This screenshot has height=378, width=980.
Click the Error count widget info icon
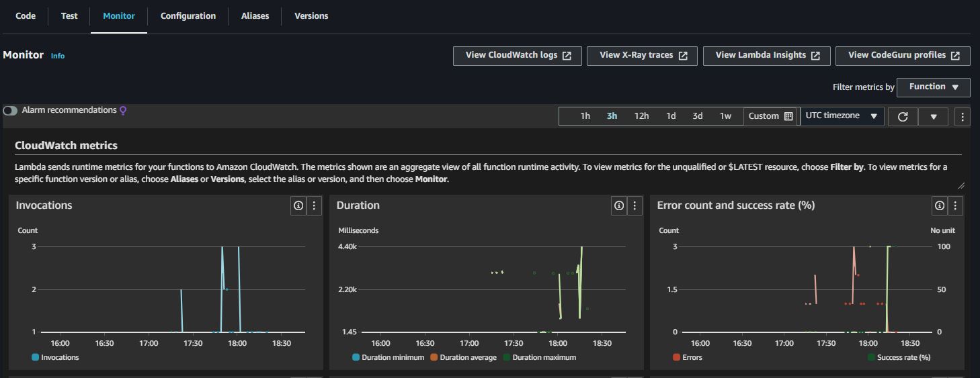(940, 205)
